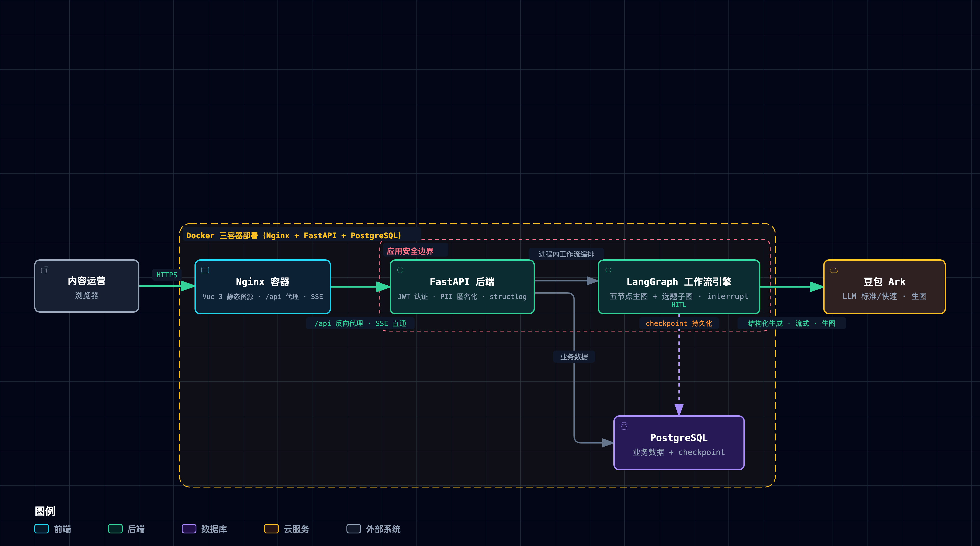Screen dimensions: 980x546
Task: Select the 内容运营 title text
Action: pos(87,281)
